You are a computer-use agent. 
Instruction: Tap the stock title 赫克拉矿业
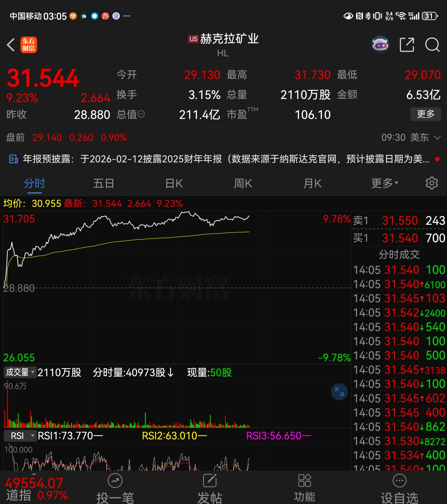[x=229, y=39]
